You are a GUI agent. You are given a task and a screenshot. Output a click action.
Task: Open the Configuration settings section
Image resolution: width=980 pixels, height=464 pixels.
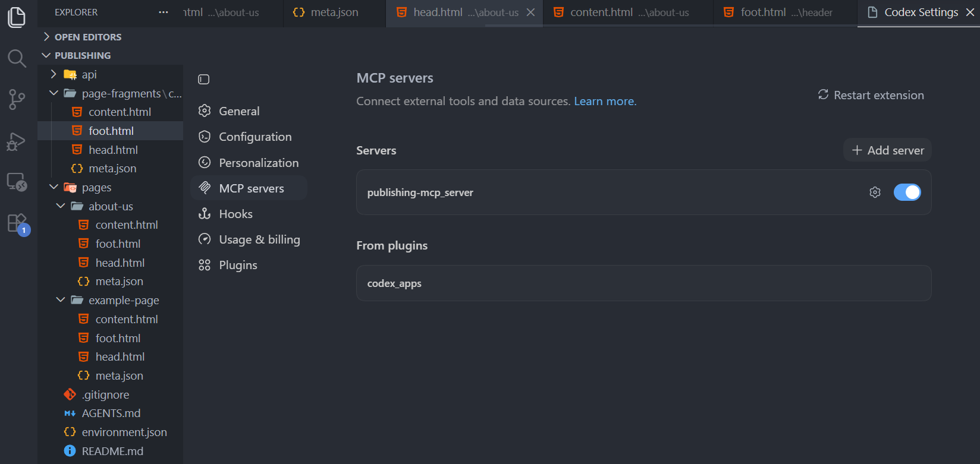(249, 137)
